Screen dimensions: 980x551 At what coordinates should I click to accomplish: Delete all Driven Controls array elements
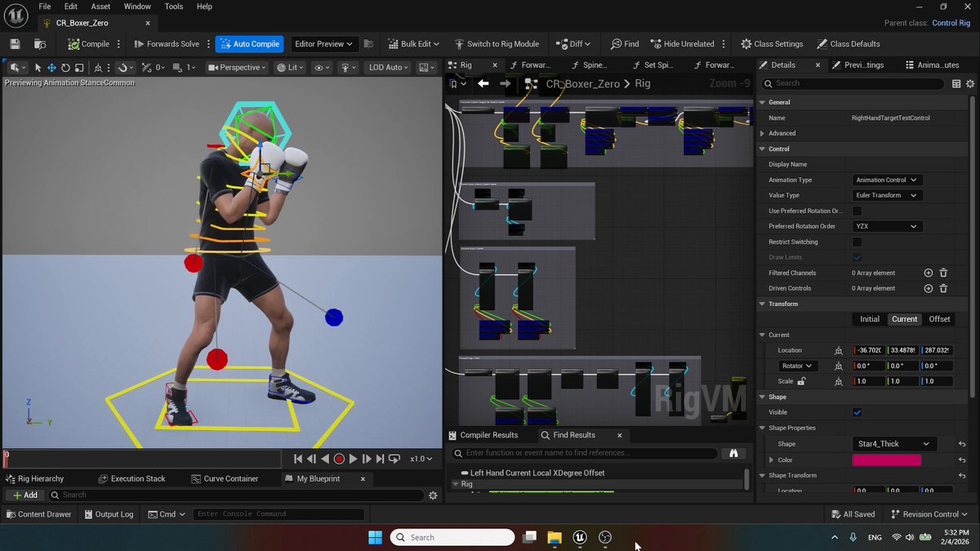(943, 288)
